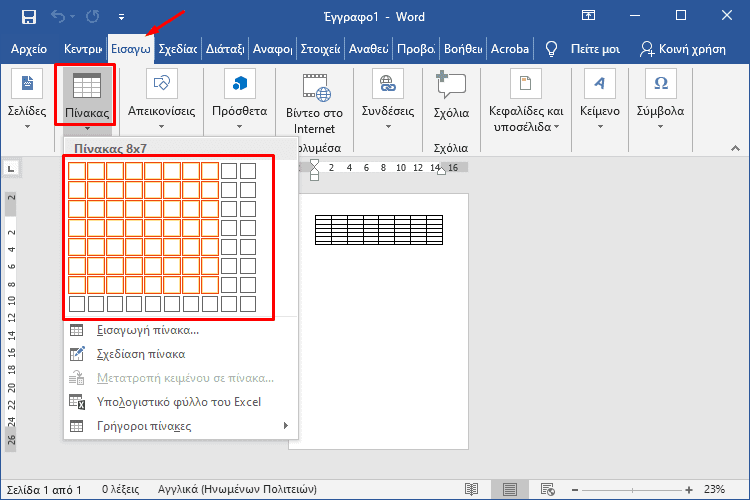This screenshot has height=500, width=750.
Task: Click the Πίνακας (Table) ribbon button
Action: click(87, 96)
